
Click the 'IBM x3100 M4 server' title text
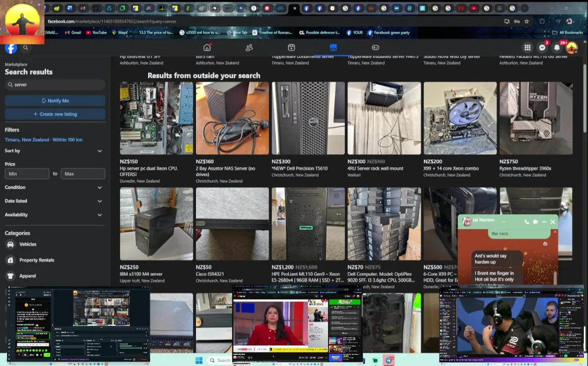tap(141, 274)
